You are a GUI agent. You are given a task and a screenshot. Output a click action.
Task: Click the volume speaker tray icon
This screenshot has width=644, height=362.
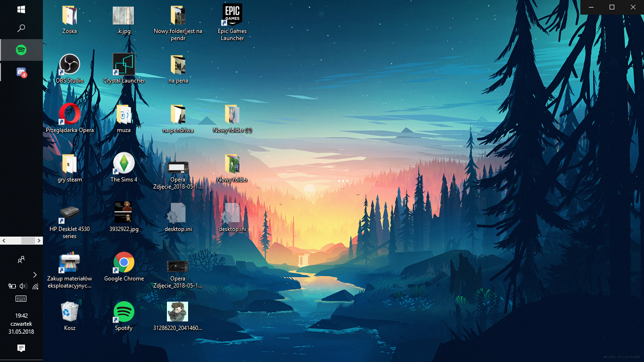point(23,286)
